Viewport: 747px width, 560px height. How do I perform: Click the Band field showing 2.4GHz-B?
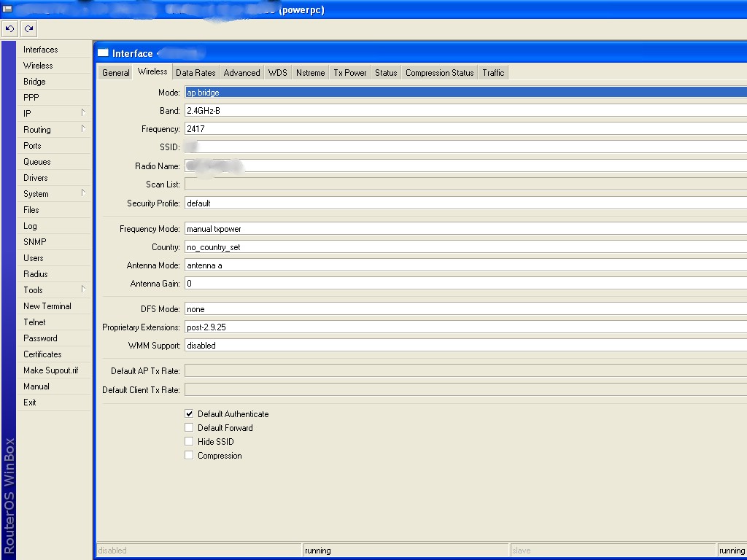click(465, 111)
